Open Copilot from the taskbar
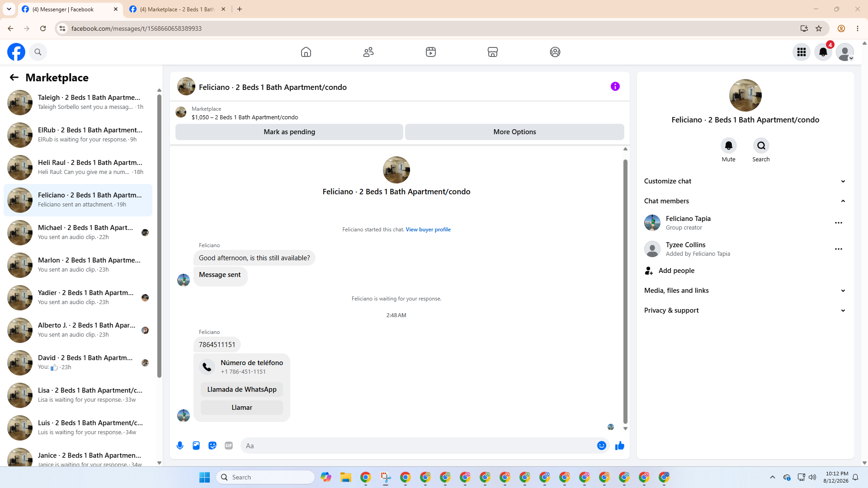This screenshot has width=868, height=488. (x=326, y=477)
